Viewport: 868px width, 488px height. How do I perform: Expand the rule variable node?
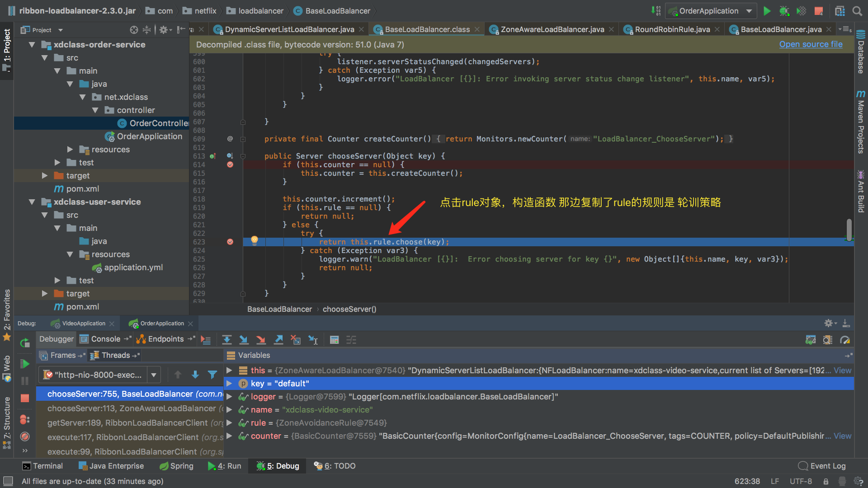coord(229,423)
